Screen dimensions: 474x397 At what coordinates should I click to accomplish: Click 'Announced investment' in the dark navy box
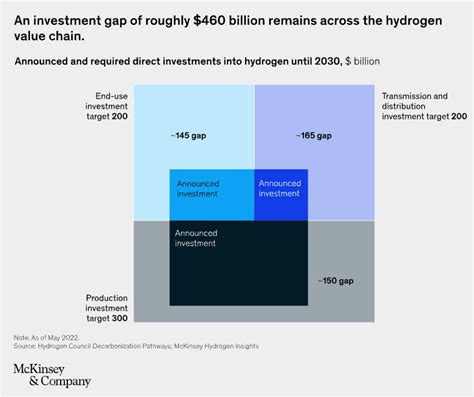(x=196, y=238)
